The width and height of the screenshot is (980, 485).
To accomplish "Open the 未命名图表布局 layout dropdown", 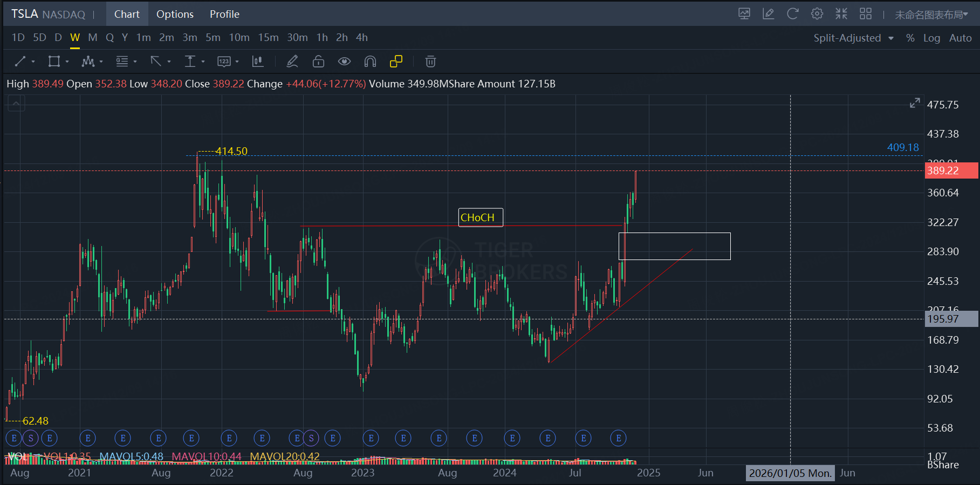I will 931,15.
